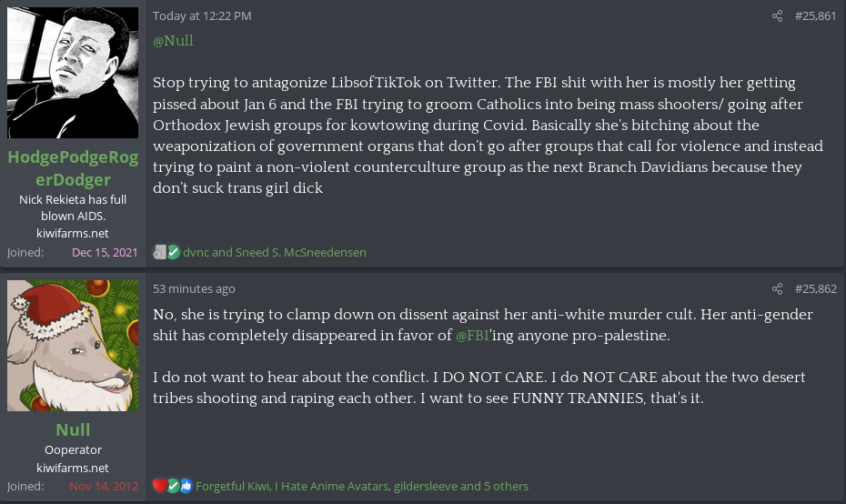Screen dimensions: 846x504
Task: Click the blue thumbs-up reaction icon
Action: (x=186, y=486)
